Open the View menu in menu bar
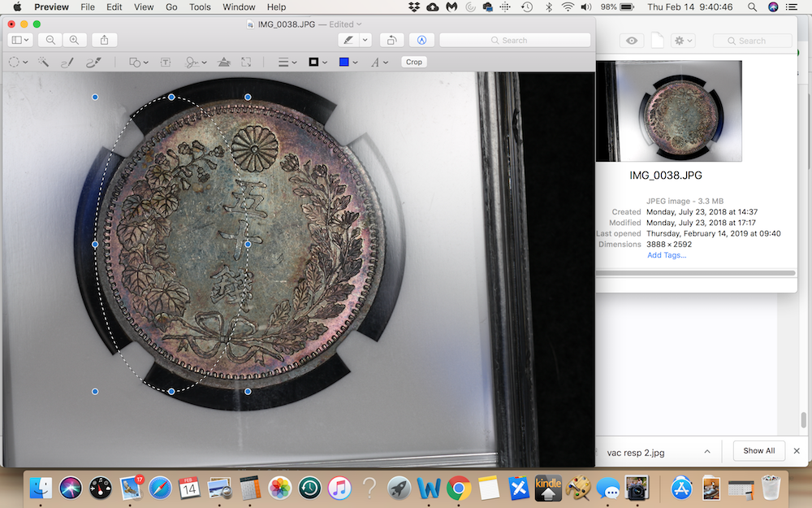This screenshot has width=812, height=508. (144, 7)
